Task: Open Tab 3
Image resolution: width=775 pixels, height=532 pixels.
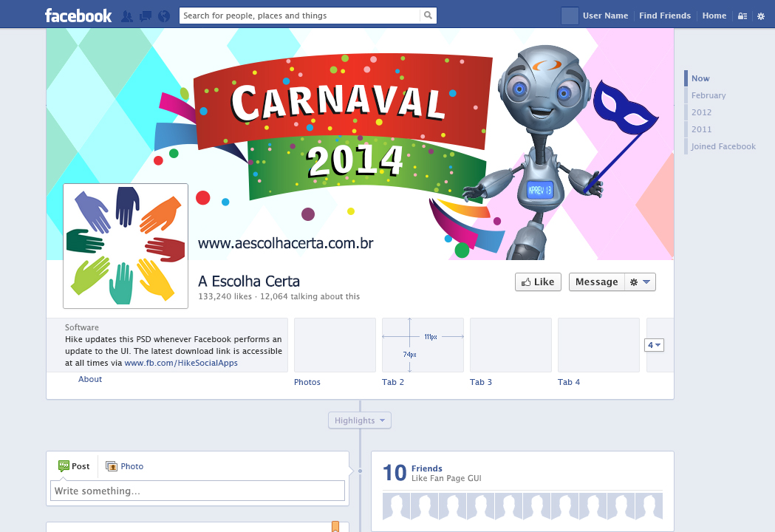Action: pos(481,382)
